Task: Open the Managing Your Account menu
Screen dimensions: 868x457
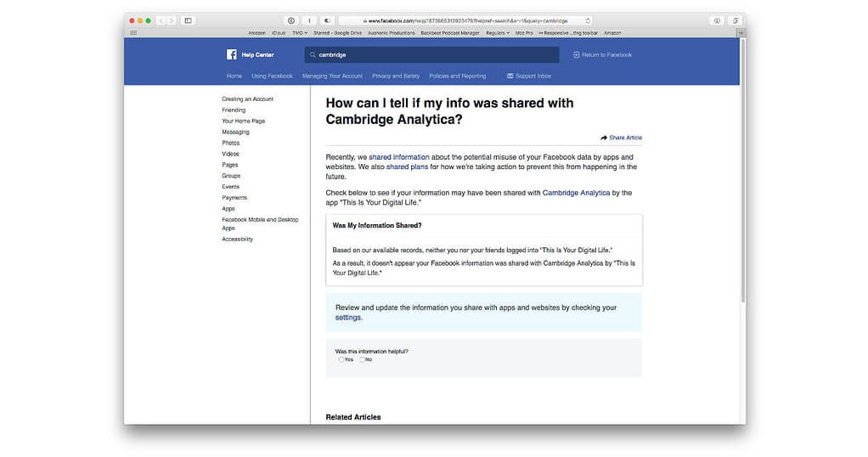Action: coord(332,76)
